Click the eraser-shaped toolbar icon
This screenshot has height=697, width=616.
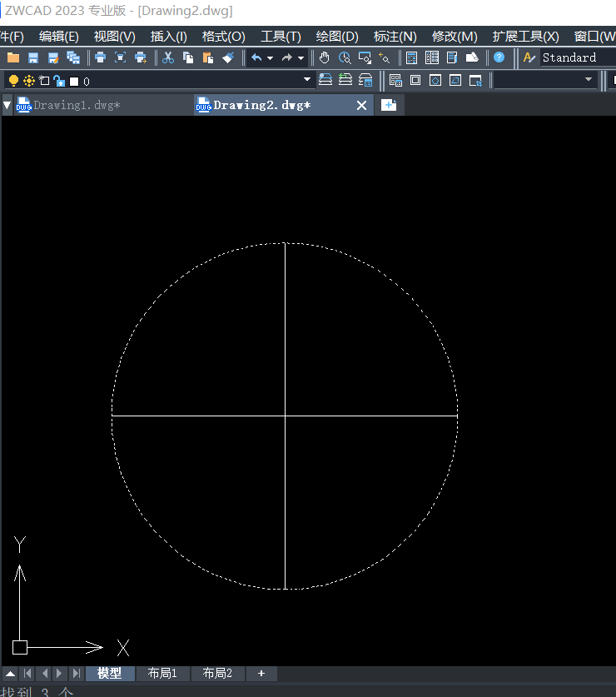coord(472,57)
